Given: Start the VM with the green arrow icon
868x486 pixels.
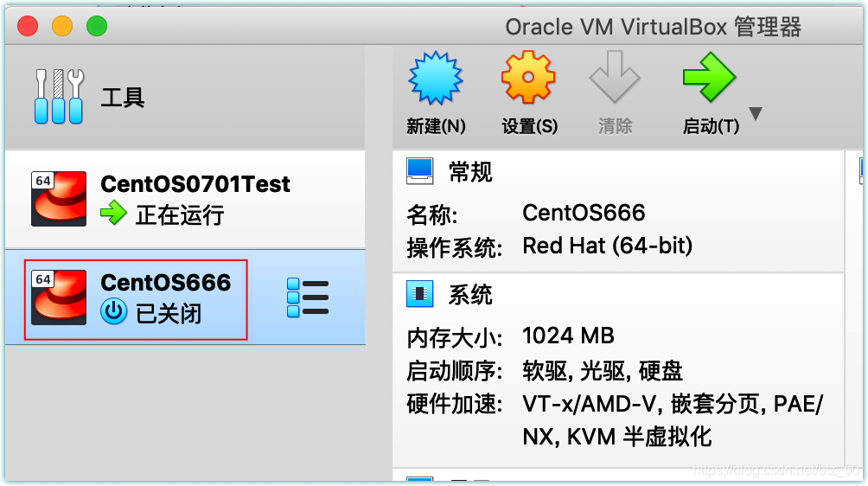Looking at the screenshot, I should pyautogui.click(x=709, y=77).
